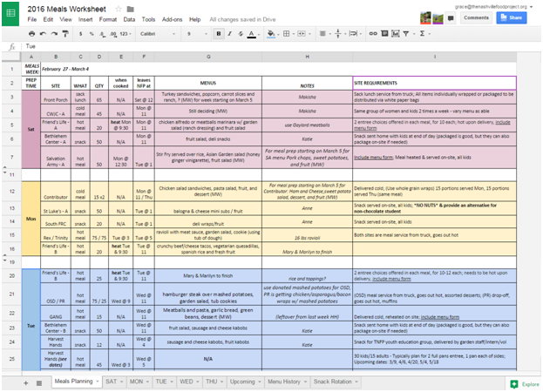This screenshot has height=392, width=543.
Task: Open the chat bubble icon
Action: click(451, 18)
